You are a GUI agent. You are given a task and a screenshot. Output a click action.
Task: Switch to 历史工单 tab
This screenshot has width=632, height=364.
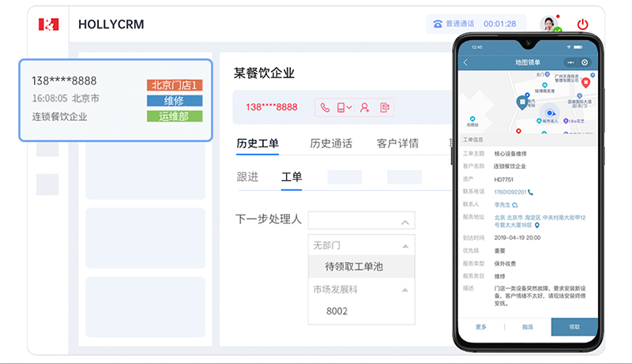[258, 144]
